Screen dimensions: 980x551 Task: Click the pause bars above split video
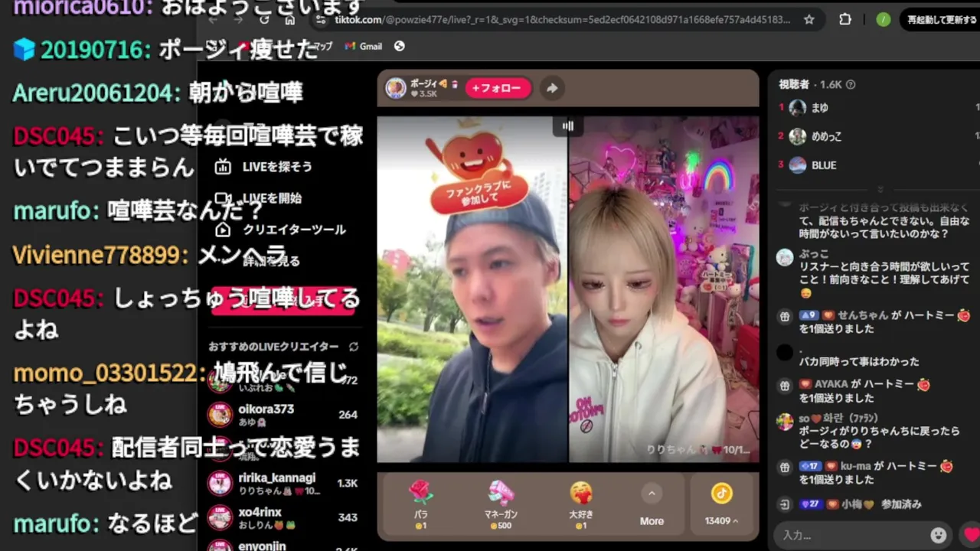coord(568,126)
